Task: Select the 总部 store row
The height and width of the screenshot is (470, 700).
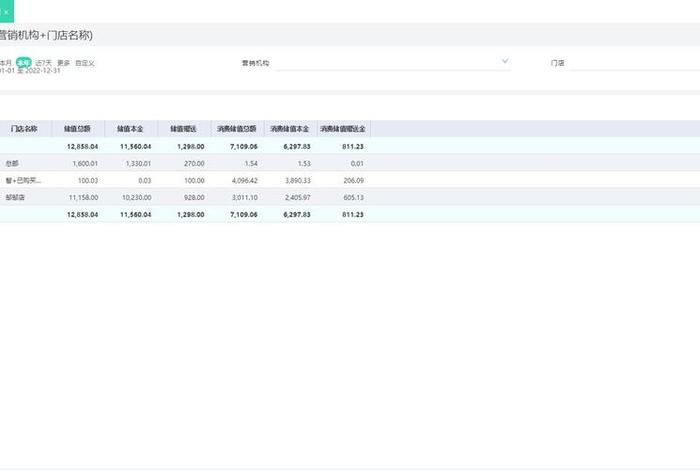Action: 12,163
